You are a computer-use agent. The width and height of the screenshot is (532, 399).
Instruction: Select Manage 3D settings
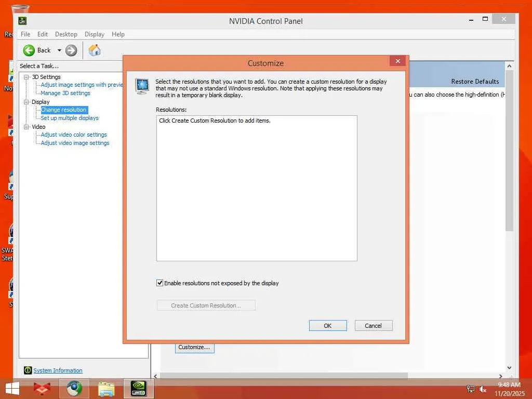(x=65, y=93)
